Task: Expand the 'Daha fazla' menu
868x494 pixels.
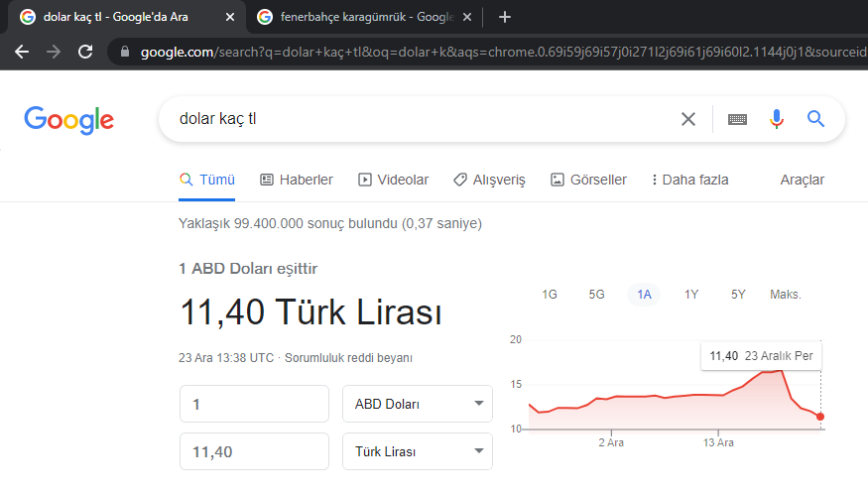Action: pyautogui.click(x=689, y=180)
